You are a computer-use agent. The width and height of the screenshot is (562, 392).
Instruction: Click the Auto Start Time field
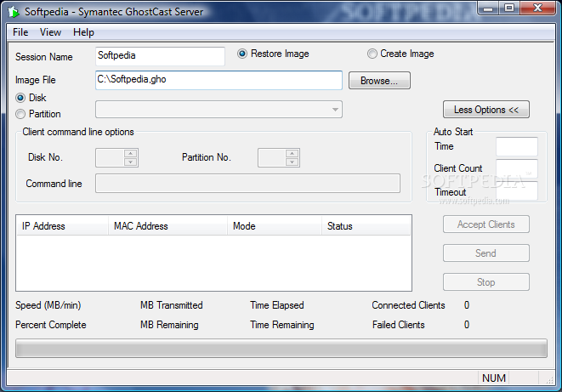[x=517, y=146]
